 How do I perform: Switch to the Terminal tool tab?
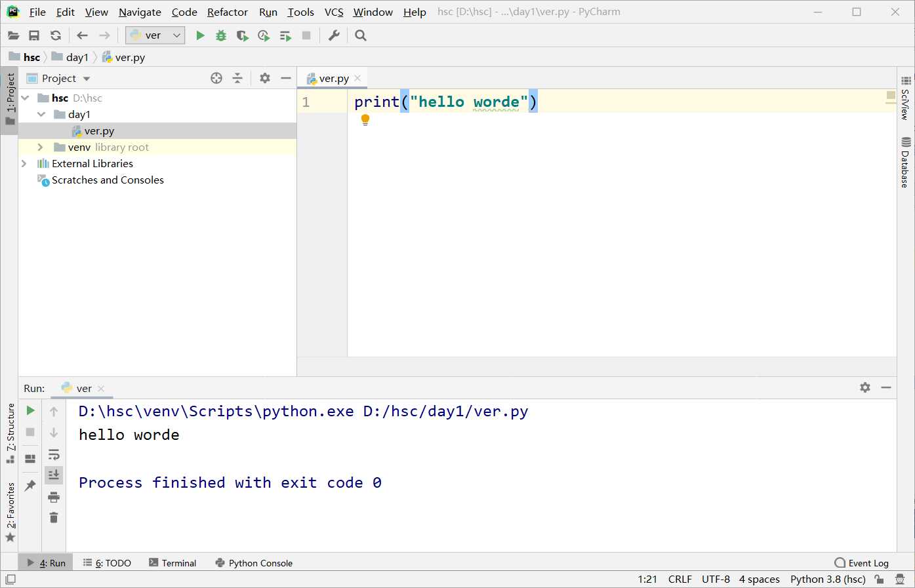(x=173, y=563)
